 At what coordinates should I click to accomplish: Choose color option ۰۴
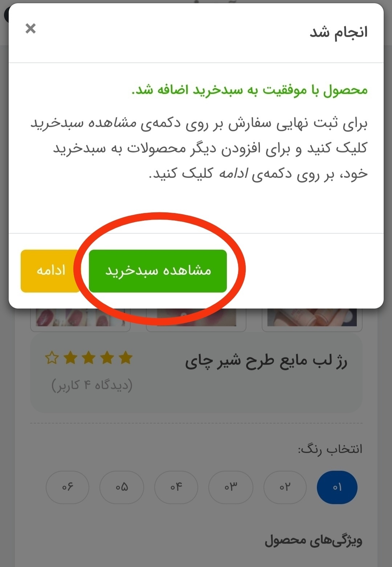coord(176,487)
